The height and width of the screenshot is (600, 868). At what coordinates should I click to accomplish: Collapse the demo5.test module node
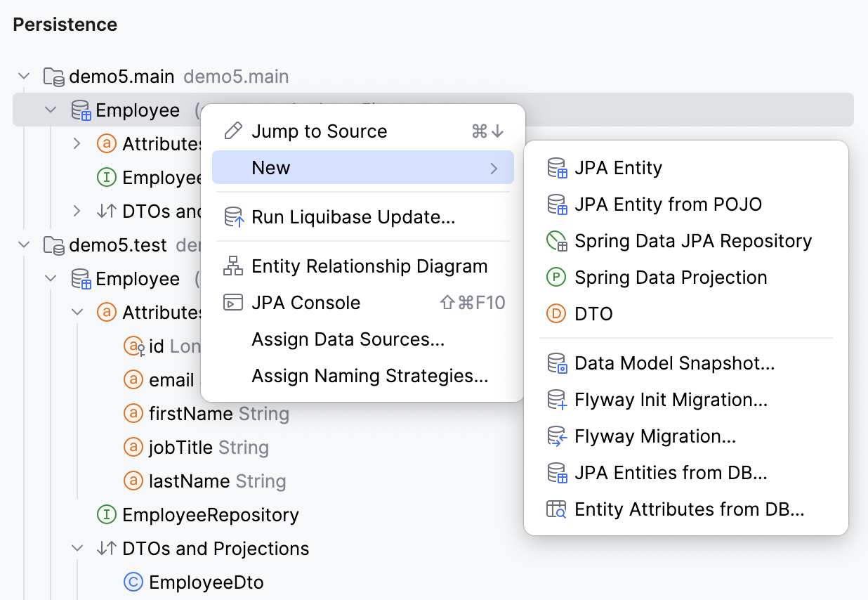25,245
